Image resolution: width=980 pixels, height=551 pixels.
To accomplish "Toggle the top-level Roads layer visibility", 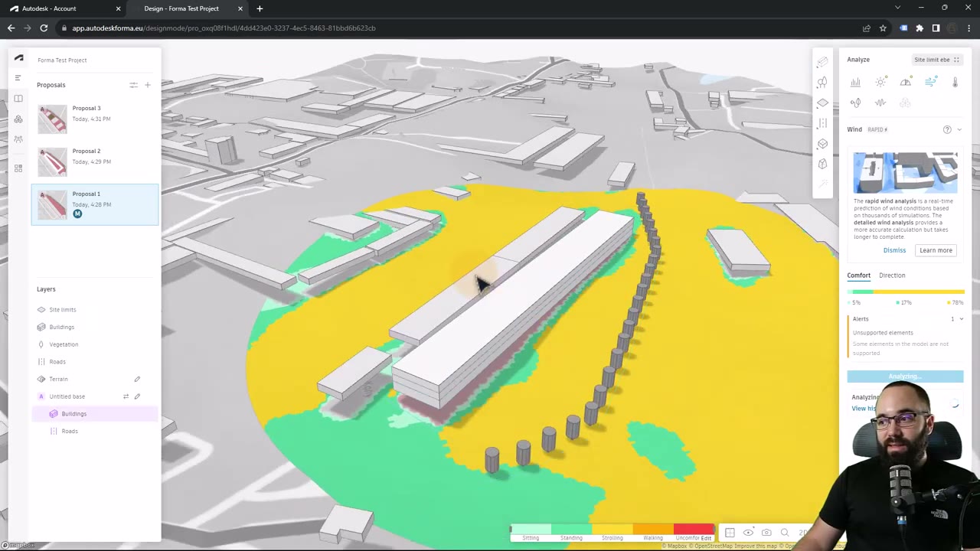I will [x=41, y=362].
